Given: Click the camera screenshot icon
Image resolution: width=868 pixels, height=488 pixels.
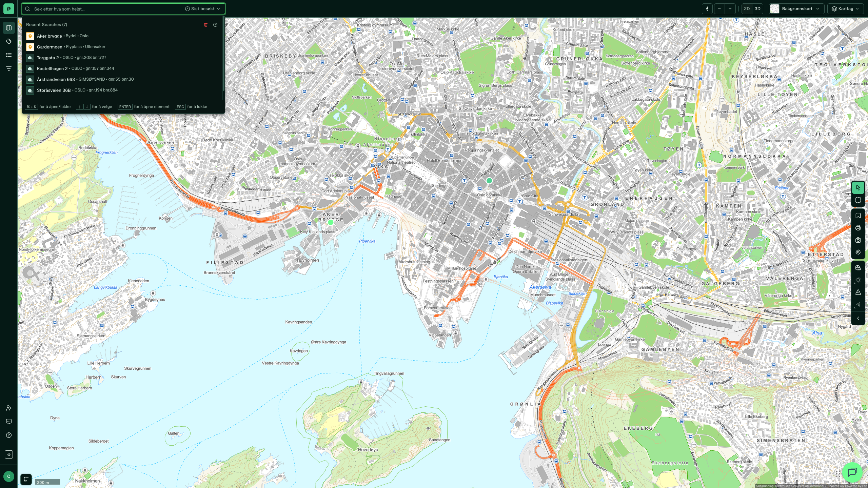Looking at the screenshot, I should (x=858, y=240).
